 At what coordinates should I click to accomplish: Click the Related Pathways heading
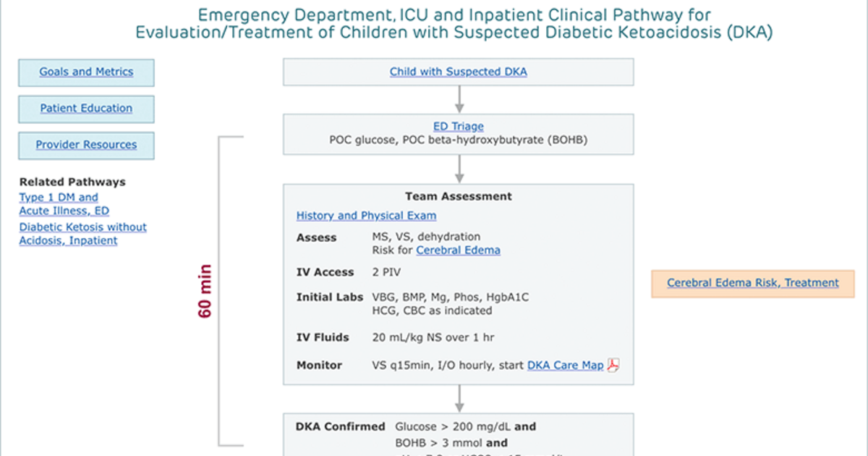[x=72, y=182]
